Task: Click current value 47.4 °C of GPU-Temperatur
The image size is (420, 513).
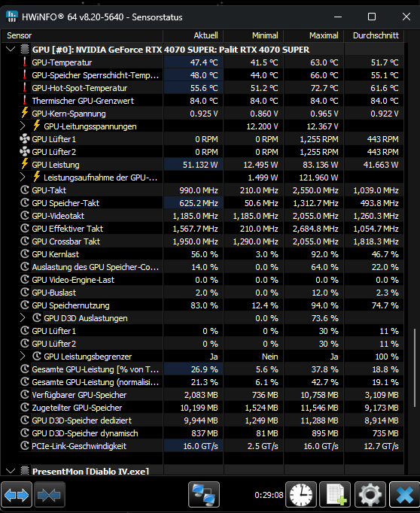Action: (204, 62)
